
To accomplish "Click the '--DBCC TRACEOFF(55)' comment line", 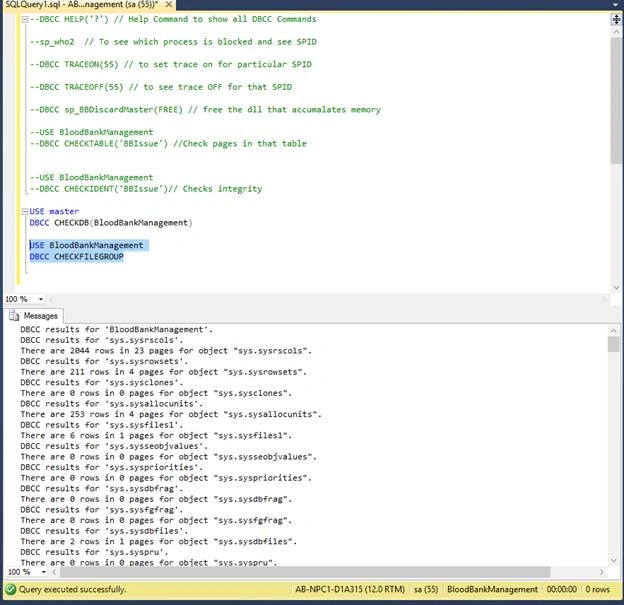I will tap(161, 87).
